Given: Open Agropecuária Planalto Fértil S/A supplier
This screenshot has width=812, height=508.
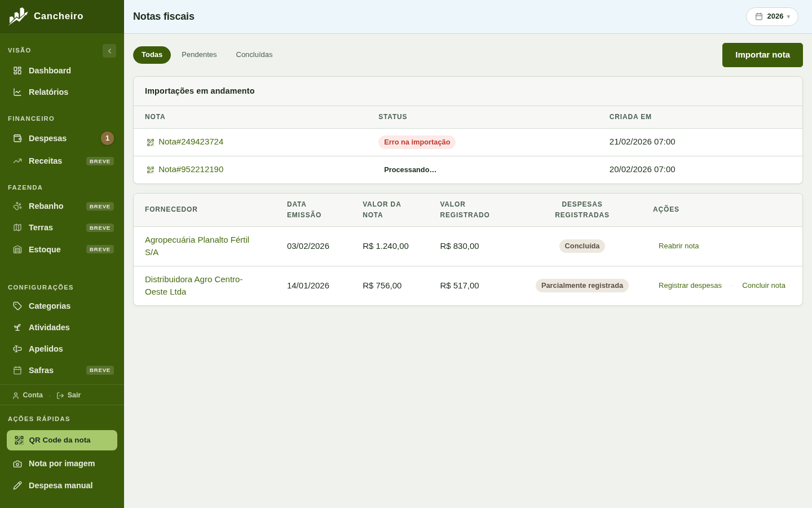Looking at the screenshot, I should [x=197, y=246].
